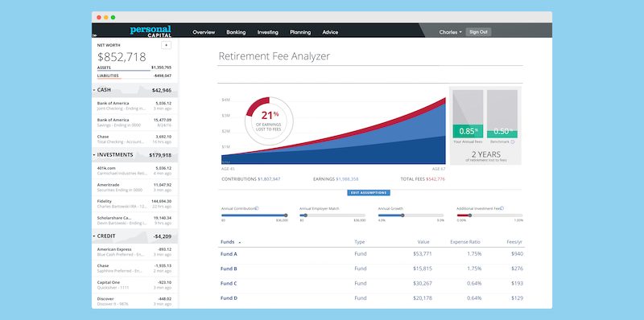Click the Value column header
This screenshot has height=320, width=644.
[x=423, y=242]
